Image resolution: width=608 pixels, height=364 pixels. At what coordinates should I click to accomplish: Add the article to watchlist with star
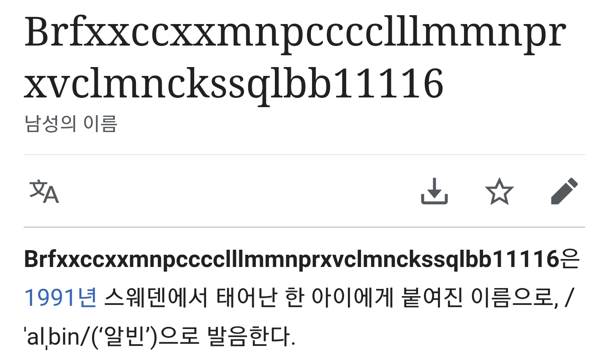(x=499, y=191)
